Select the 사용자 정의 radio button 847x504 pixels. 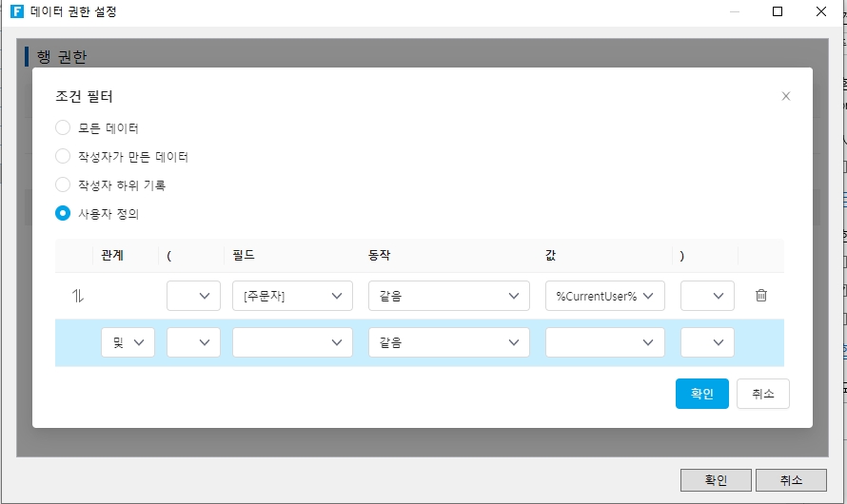point(63,213)
